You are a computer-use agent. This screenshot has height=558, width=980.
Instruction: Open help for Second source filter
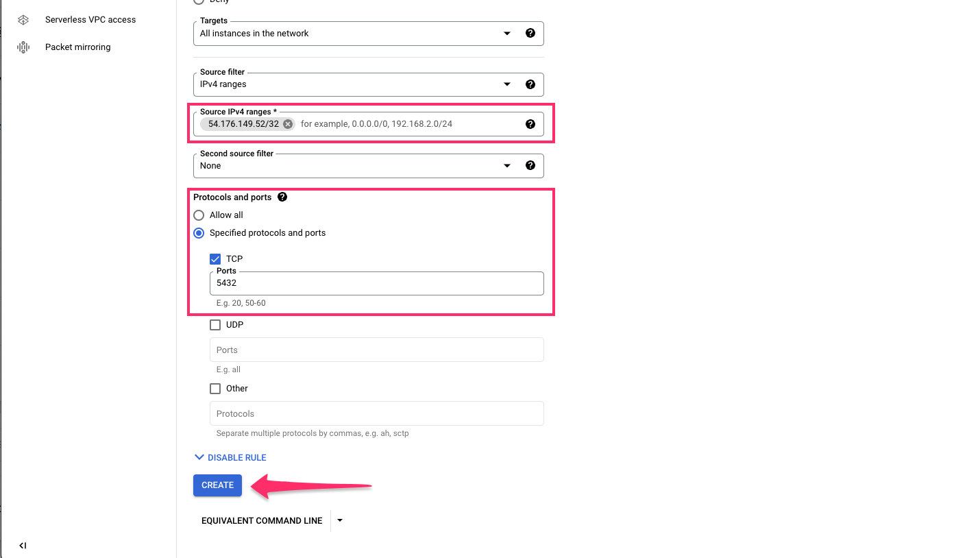click(x=530, y=165)
